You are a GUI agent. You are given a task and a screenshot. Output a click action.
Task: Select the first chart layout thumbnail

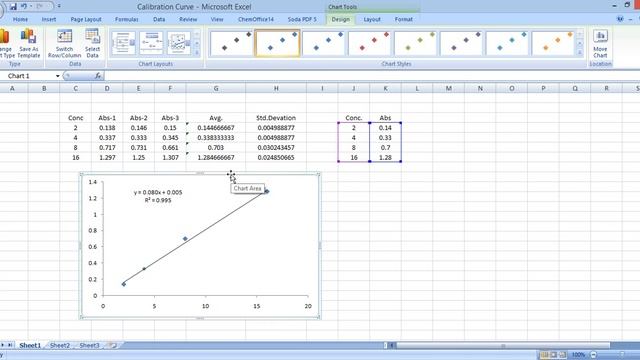tap(123, 43)
